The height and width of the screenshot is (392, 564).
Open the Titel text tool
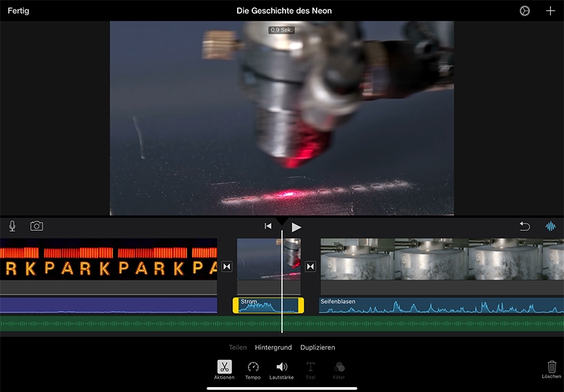point(310,370)
